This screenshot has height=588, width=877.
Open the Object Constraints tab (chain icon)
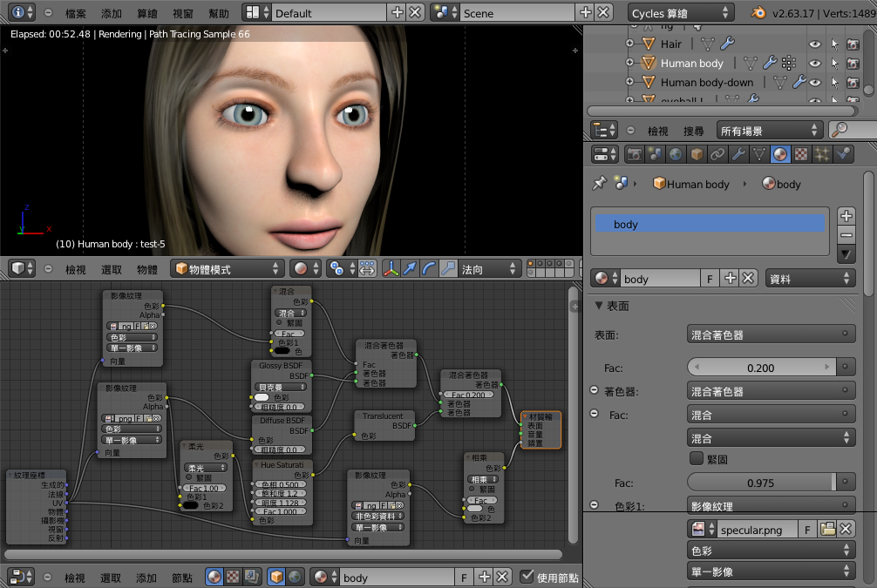pos(717,153)
